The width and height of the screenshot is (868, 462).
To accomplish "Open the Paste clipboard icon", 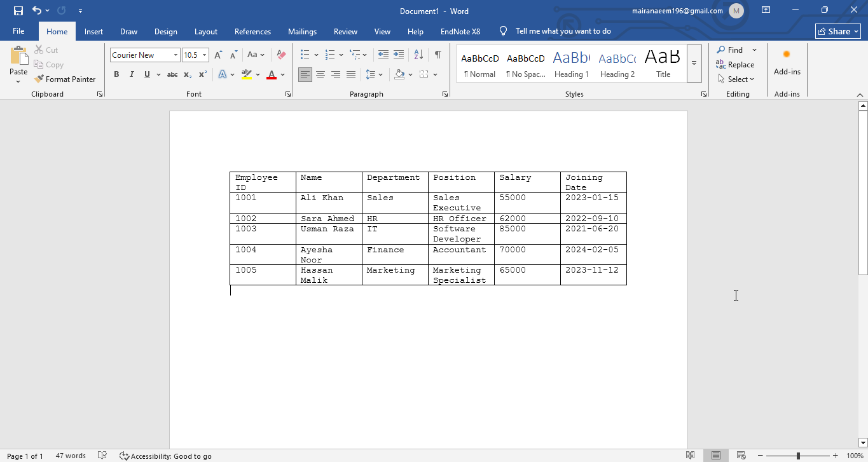I will coord(18,56).
